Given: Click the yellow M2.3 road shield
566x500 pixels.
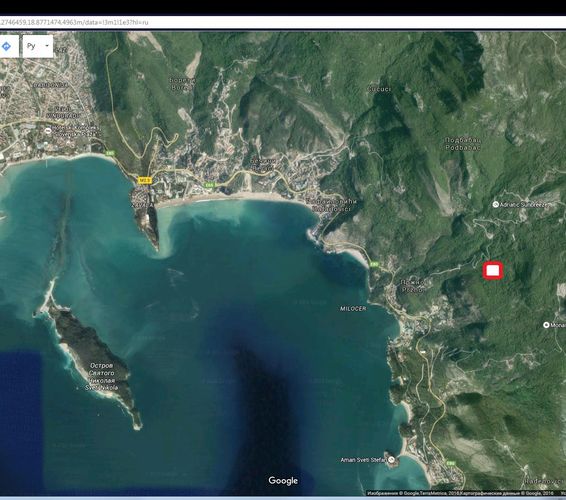Looking at the screenshot, I should point(145,180).
